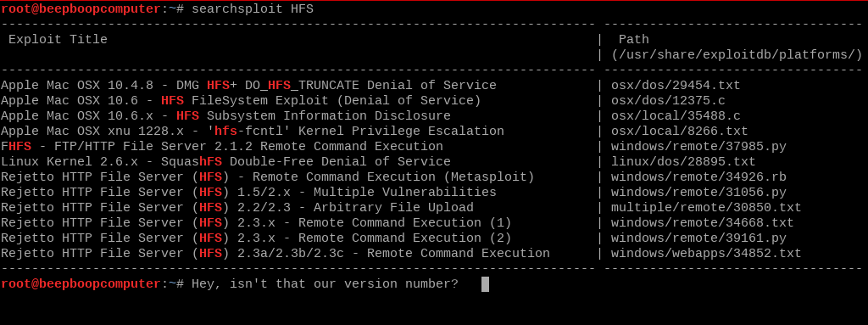Click the FHFS FTP/HTTP File Server row title
The height and width of the screenshot is (325, 868).
pos(222,147)
